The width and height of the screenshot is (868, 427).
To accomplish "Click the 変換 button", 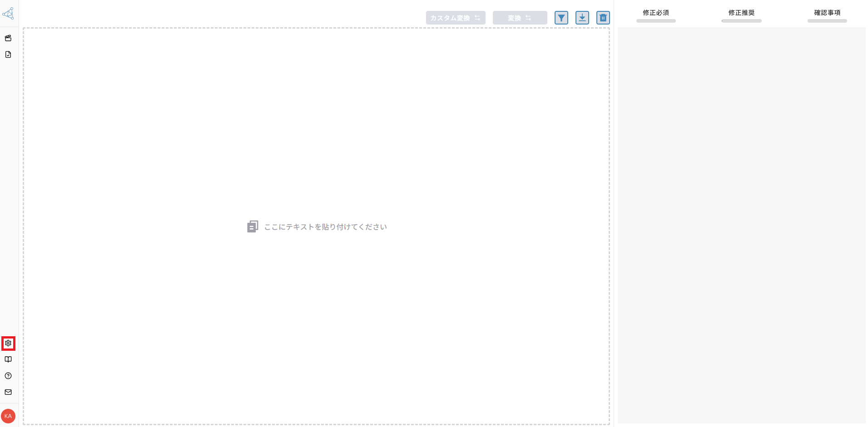I will click(520, 18).
